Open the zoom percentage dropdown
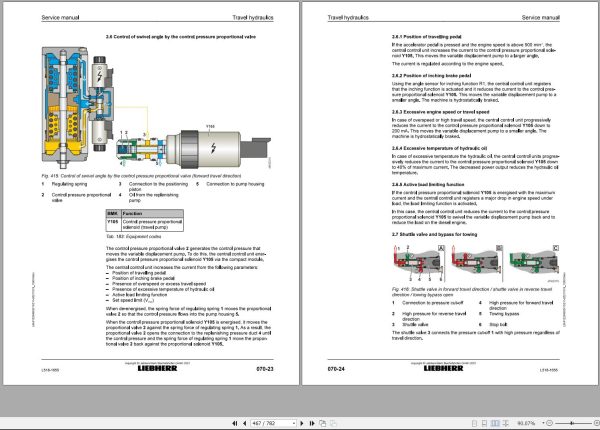The width and height of the screenshot is (600, 430). tap(543, 423)
